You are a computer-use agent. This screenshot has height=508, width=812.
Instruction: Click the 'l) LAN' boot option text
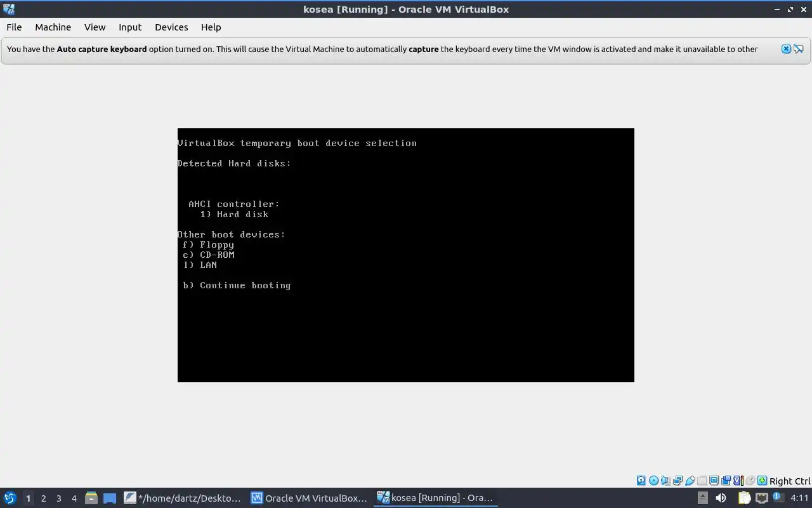[200, 265]
